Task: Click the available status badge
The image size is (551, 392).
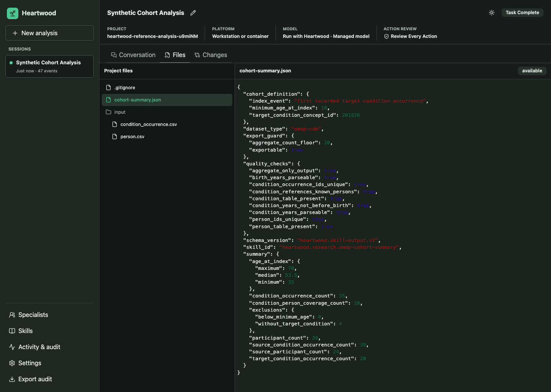Action: (x=532, y=71)
